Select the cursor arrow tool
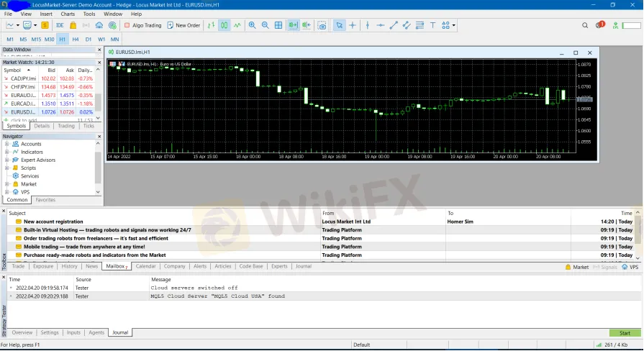 coord(339,25)
